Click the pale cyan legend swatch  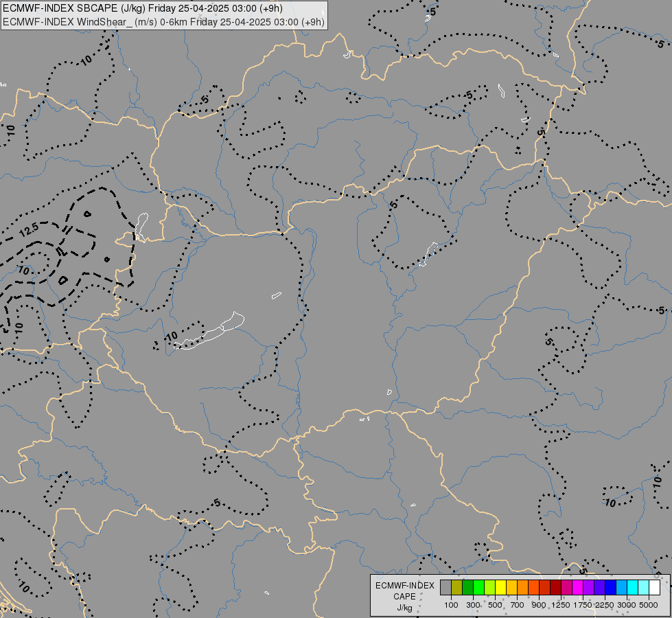644,588
